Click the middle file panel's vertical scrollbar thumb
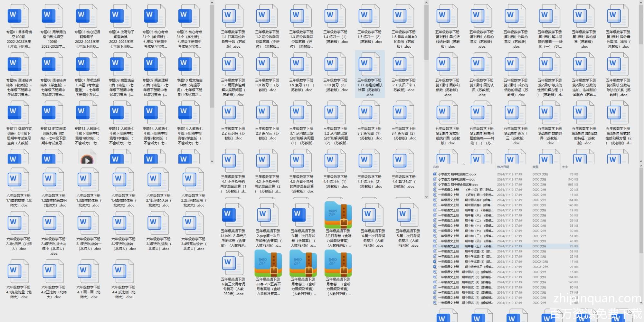 [x=426, y=32]
